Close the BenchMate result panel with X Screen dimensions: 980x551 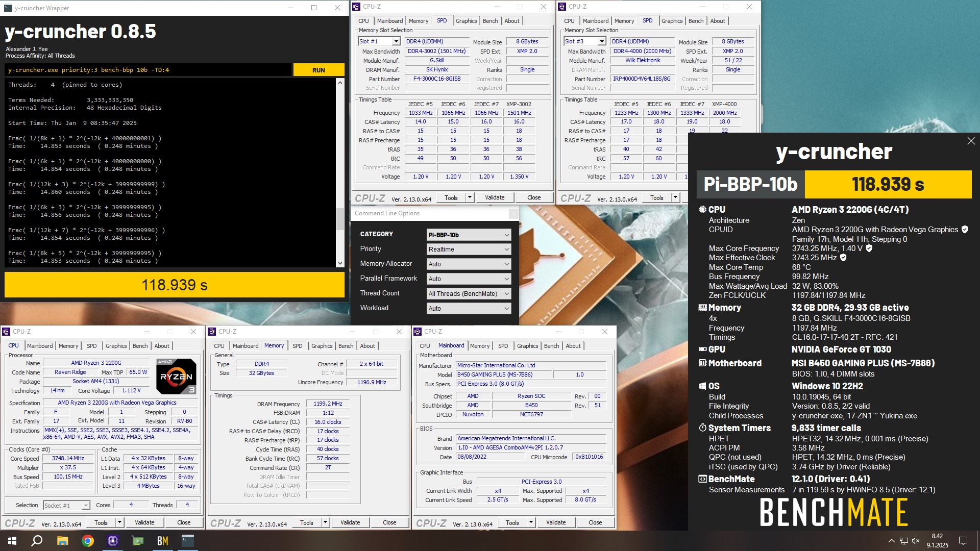click(971, 141)
